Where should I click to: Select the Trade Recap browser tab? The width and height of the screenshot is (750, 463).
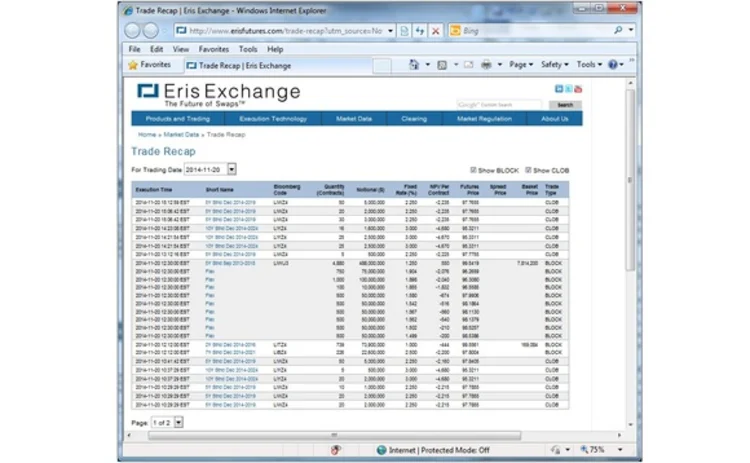[x=277, y=66]
